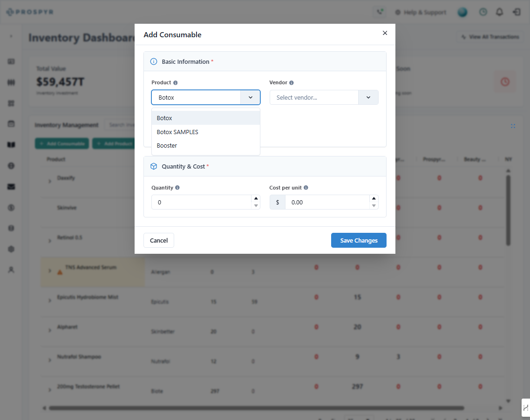Viewport: 530px width, 420px height.
Task: Open the Product dropdown arrow
Action: click(x=251, y=97)
